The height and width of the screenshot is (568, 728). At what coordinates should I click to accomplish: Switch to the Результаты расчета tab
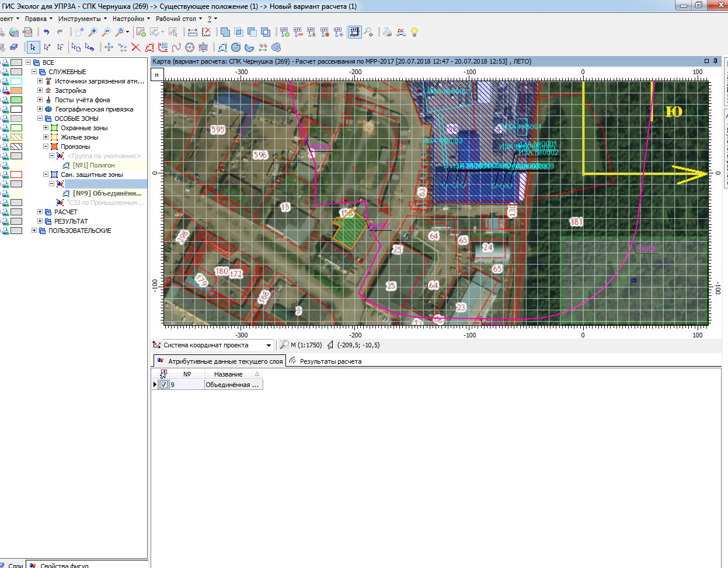pyautogui.click(x=330, y=361)
